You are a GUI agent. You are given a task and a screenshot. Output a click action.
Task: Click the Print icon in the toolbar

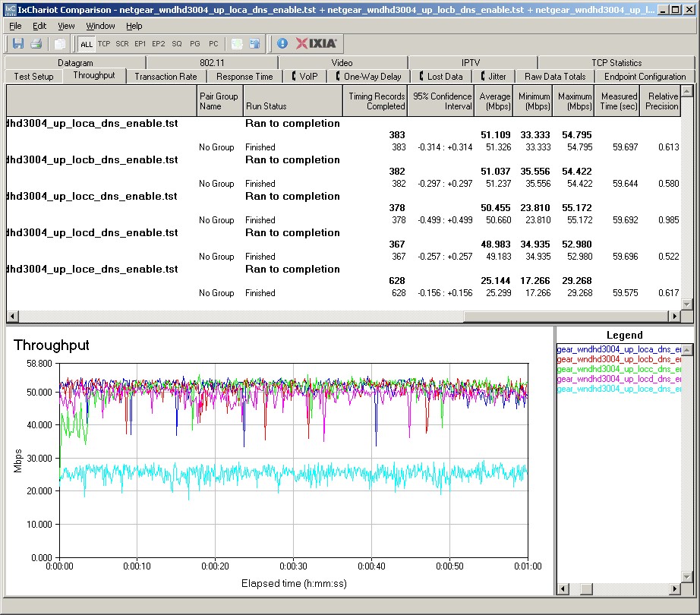pyautogui.click(x=36, y=44)
